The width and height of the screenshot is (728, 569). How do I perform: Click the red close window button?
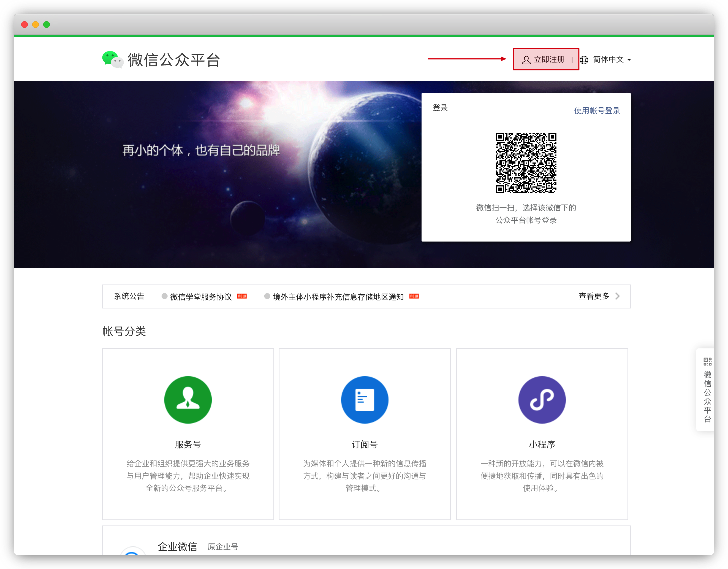click(x=24, y=24)
